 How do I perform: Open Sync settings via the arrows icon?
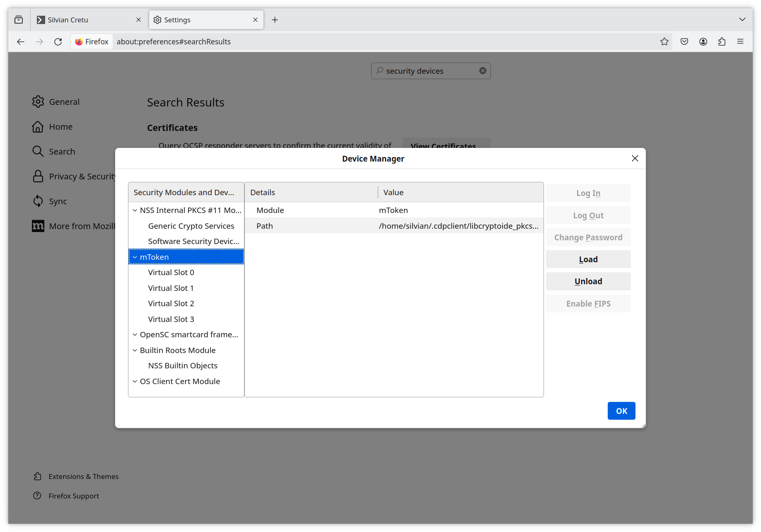tap(38, 201)
